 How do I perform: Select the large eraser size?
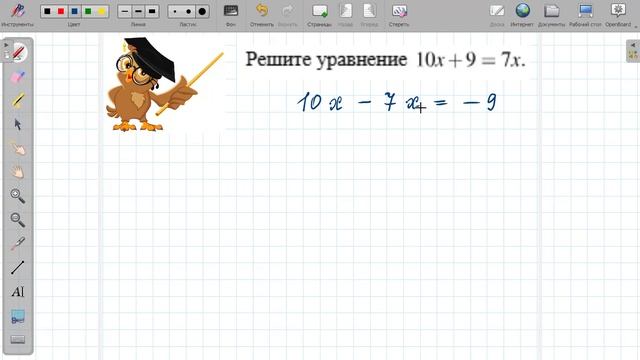pyautogui.click(x=202, y=11)
